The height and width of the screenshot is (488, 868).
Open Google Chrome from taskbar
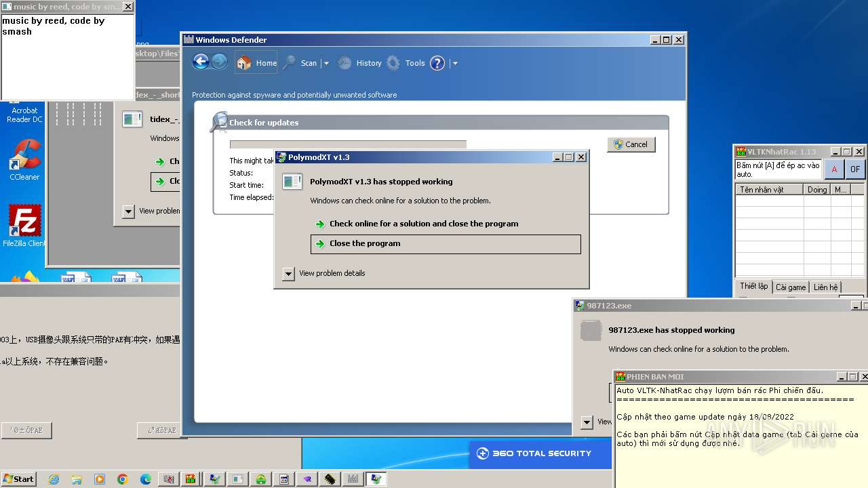(x=123, y=479)
